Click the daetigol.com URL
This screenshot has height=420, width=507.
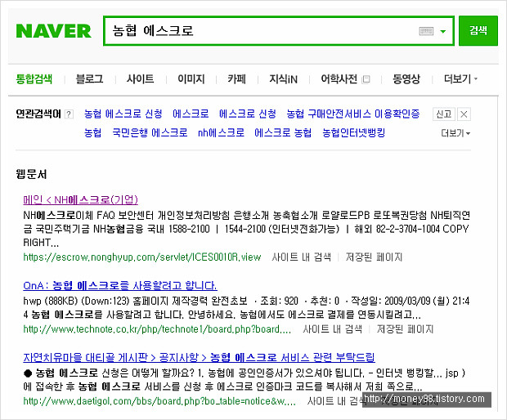159,401
